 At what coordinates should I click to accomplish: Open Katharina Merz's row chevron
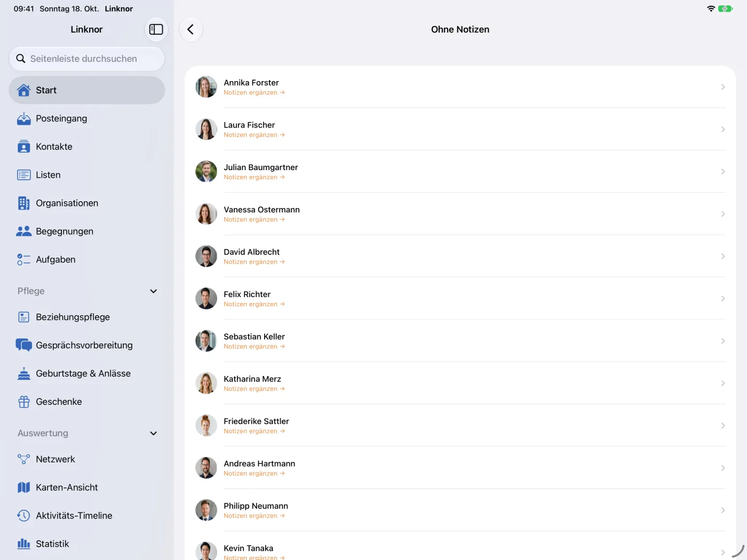tap(723, 383)
